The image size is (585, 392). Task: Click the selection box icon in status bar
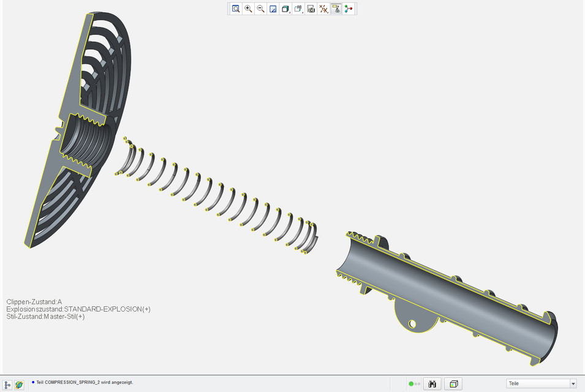[453, 384]
